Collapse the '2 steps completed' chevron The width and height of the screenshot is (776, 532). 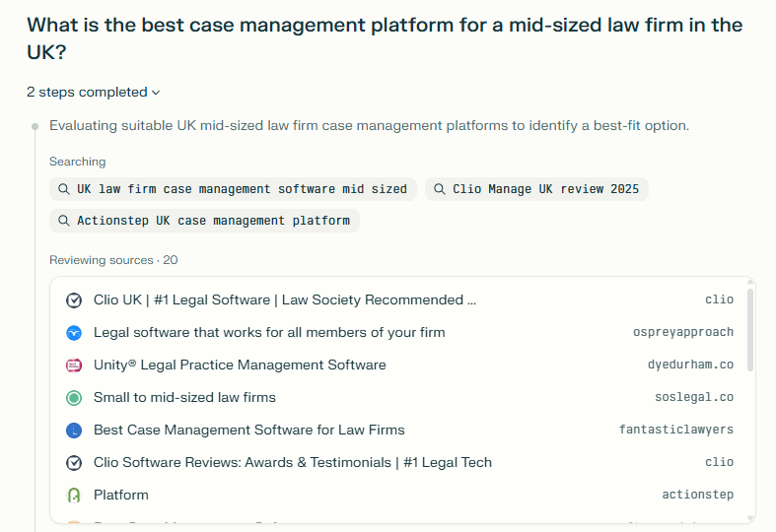coord(156,93)
